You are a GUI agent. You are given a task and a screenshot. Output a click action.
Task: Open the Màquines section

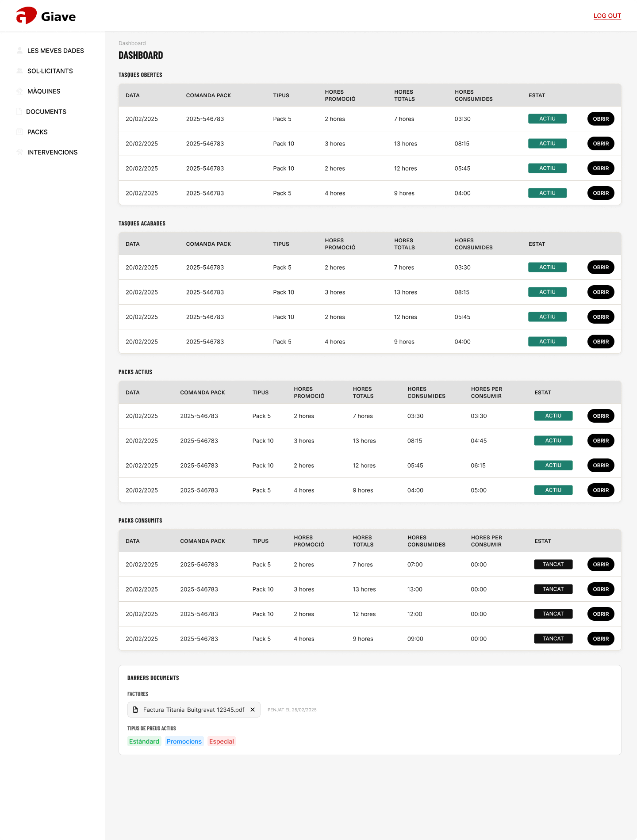point(44,91)
